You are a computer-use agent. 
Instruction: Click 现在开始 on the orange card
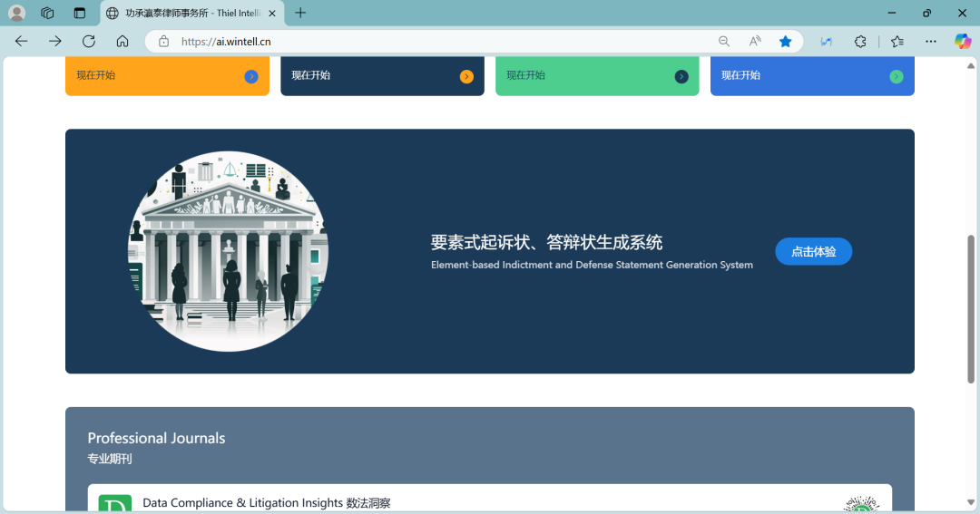[x=96, y=75]
